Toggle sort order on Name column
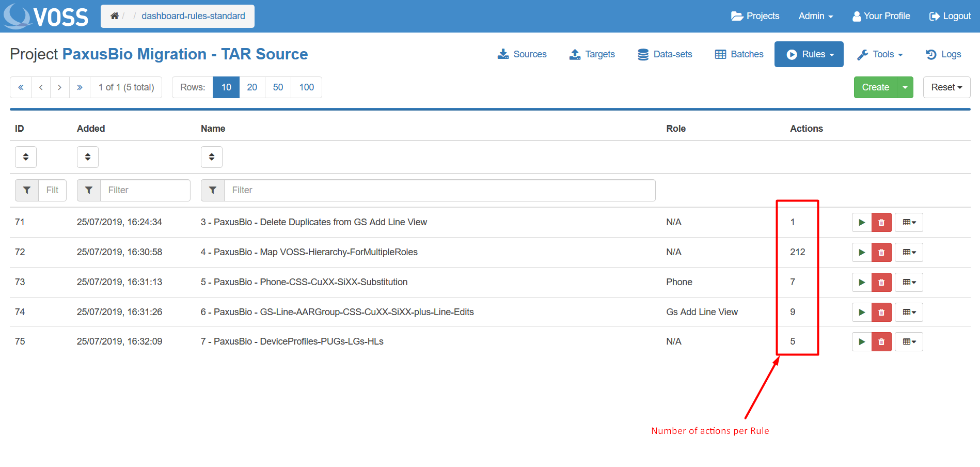Screen dimensions: 980x467 point(212,157)
